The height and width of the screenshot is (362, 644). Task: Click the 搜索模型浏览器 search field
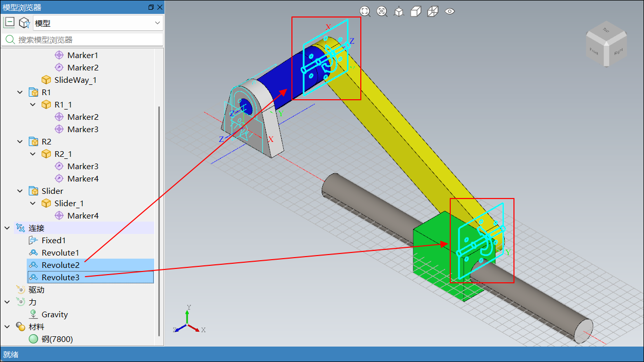click(87, 40)
